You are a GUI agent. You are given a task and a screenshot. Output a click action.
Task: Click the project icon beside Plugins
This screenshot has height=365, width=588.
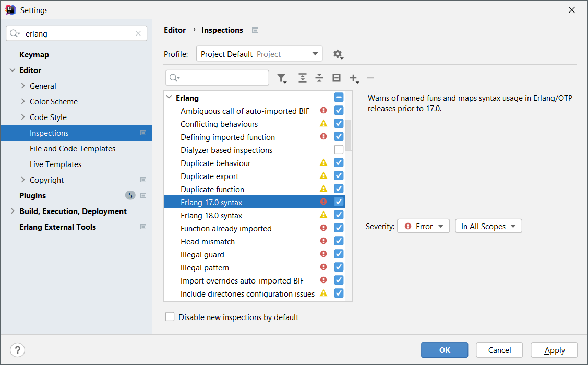143,195
